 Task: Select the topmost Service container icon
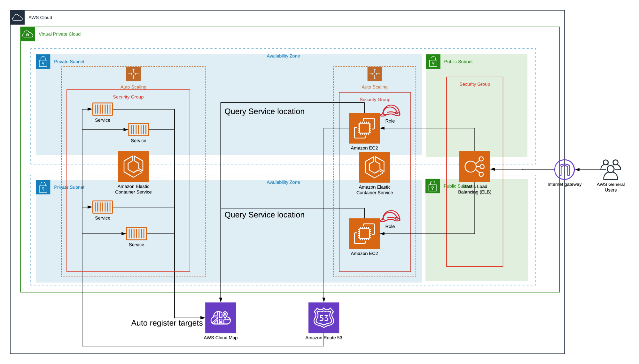pos(103,109)
